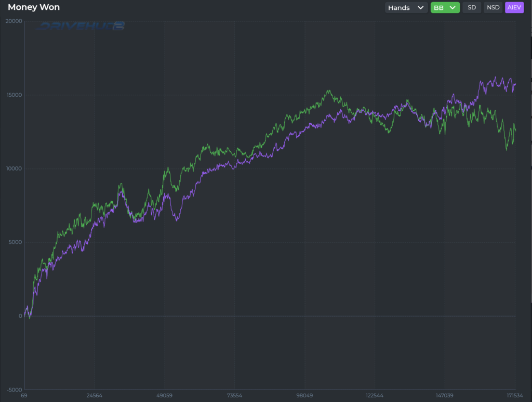Click the 122544 x-axis tick label
This screenshot has height=402, width=532.
click(x=374, y=396)
